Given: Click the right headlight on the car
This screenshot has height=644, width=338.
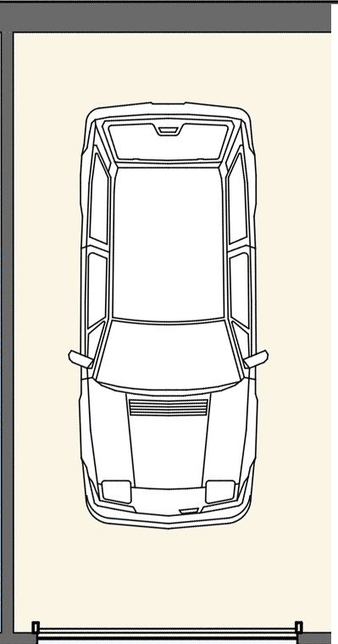Looking at the screenshot, I should click(x=220, y=491).
